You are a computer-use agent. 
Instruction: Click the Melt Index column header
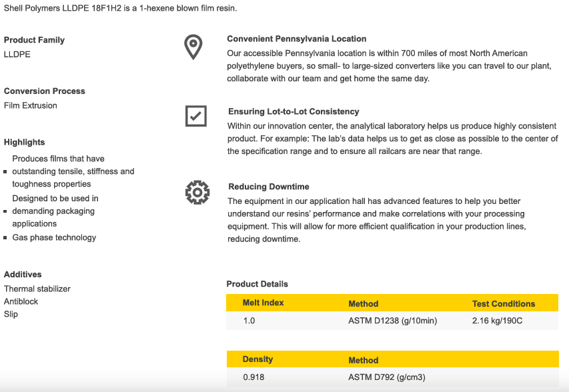click(263, 303)
